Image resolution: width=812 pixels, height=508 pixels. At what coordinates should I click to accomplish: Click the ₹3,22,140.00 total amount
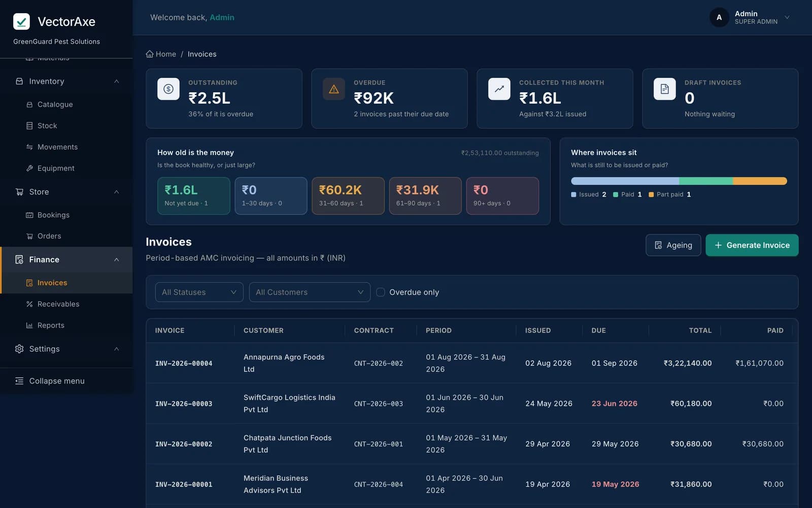(x=688, y=363)
